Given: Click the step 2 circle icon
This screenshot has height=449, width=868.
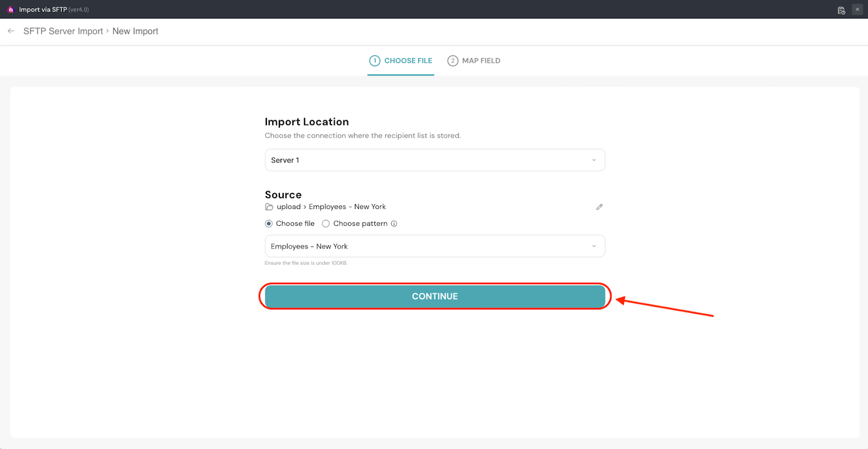Looking at the screenshot, I should [452, 61].
